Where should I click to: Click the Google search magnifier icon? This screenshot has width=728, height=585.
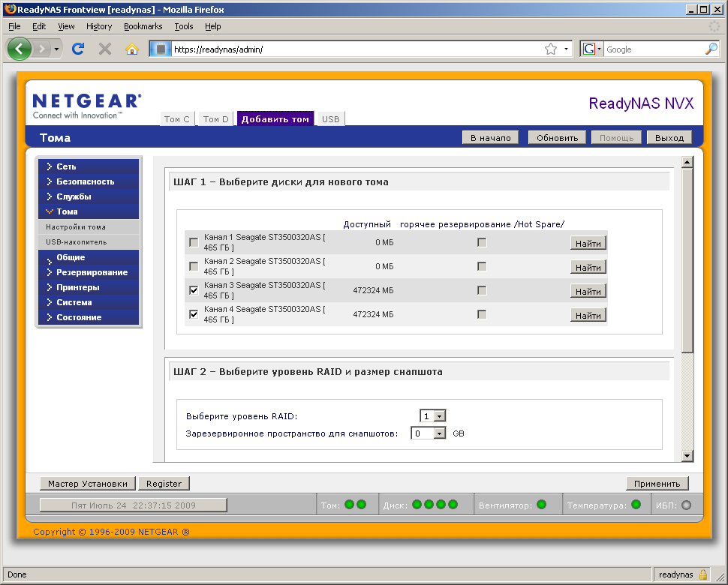[x=711, y=49]
